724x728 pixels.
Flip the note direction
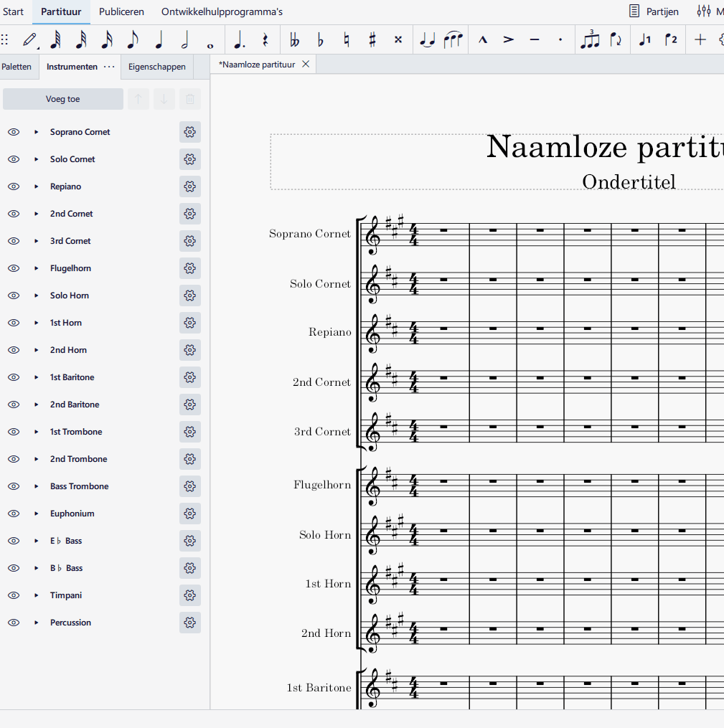tap(616, 40)
